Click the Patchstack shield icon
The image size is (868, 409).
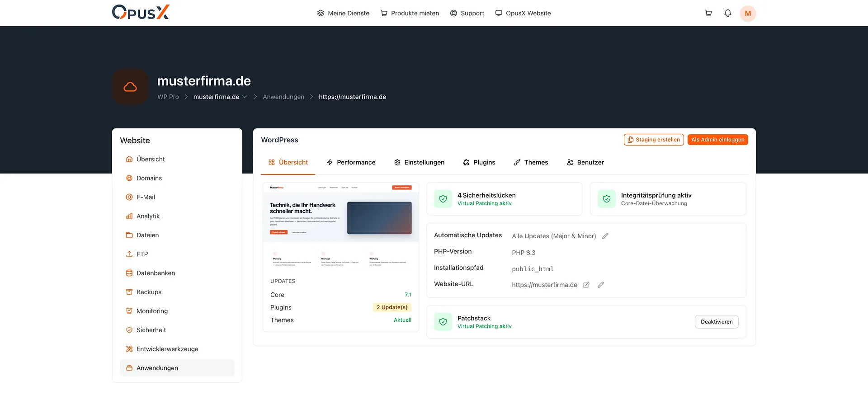pos(443,322)
